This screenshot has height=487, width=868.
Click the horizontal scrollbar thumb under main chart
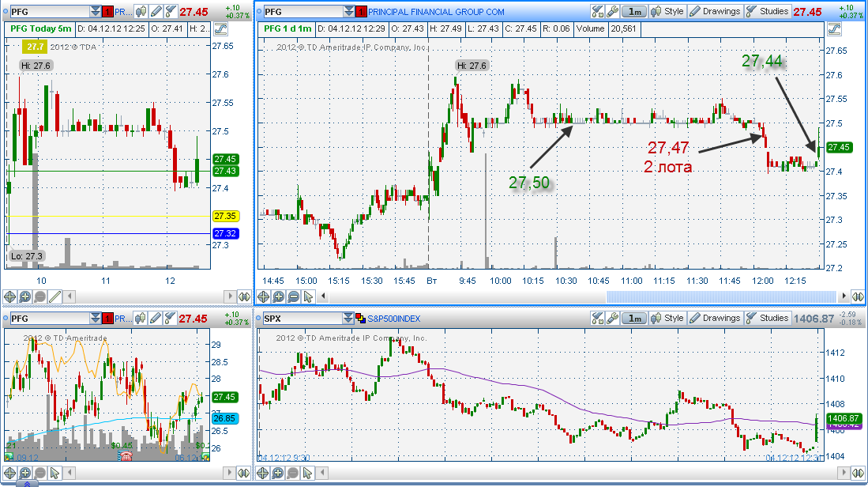point(721,296)
